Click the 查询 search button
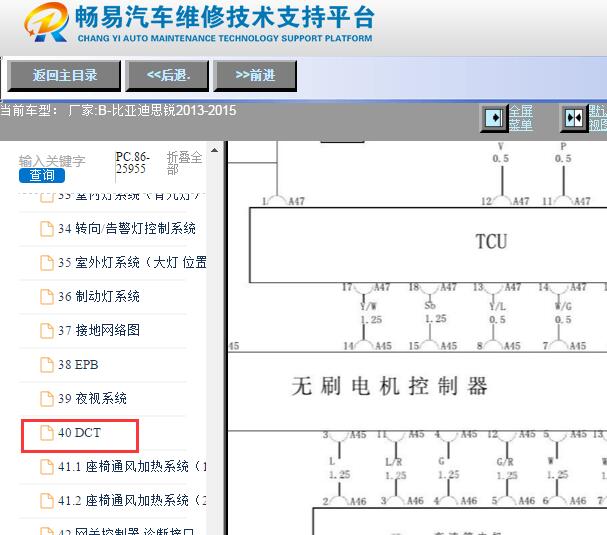 tap(42, 175)
